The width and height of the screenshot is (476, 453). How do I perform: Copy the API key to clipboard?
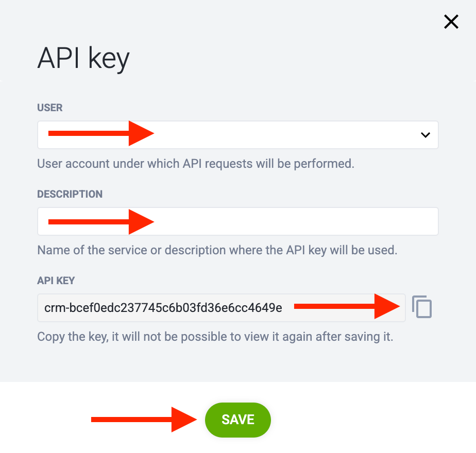422,307
